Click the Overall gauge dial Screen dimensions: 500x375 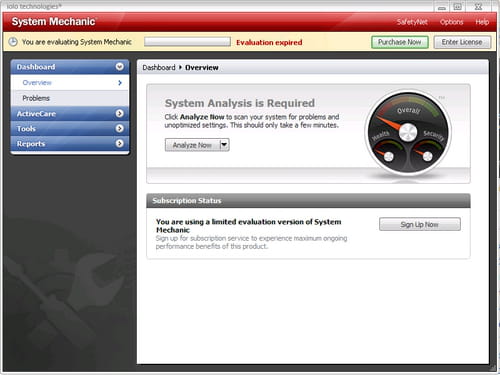(x=408, y=132)
